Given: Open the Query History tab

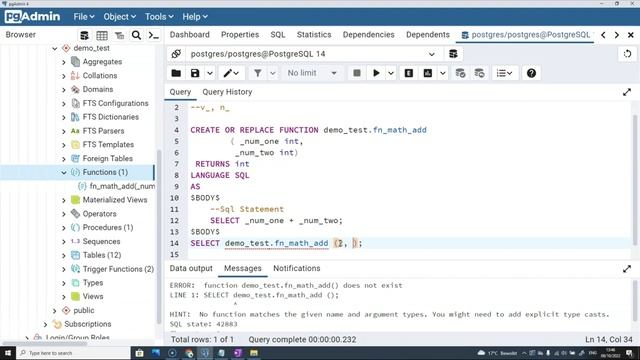Looking at the screenshot, I should coord(227,92).
